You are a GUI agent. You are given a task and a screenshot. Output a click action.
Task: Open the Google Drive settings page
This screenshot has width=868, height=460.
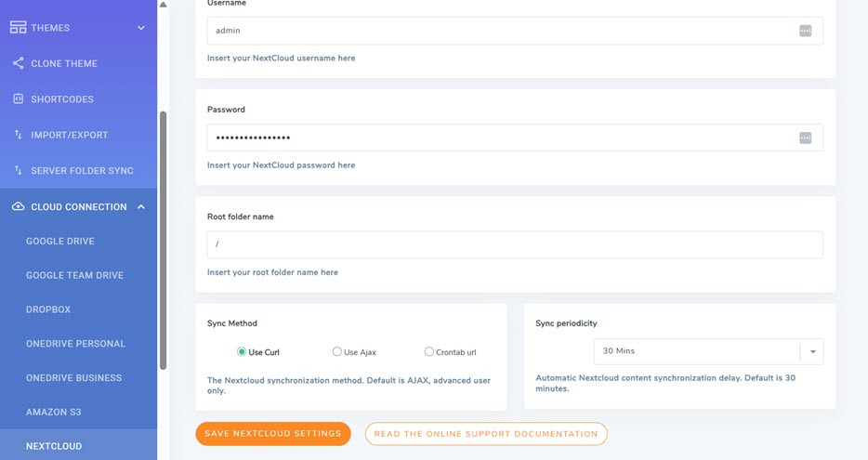point(60,242)
